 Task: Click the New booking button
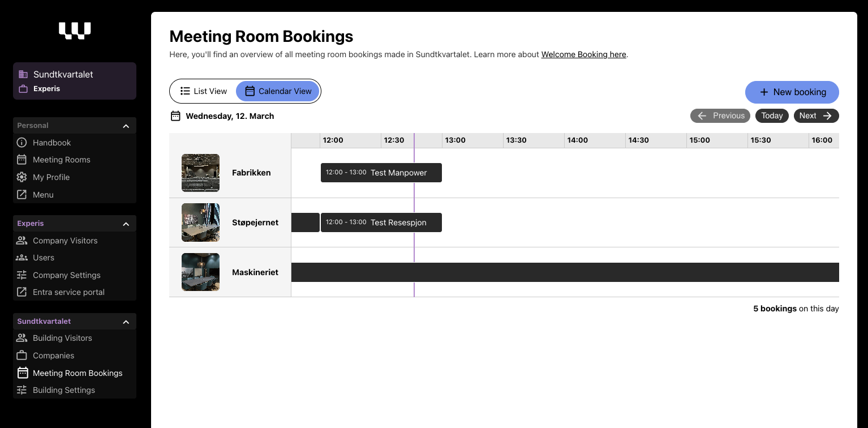click(x=792, y=92)
